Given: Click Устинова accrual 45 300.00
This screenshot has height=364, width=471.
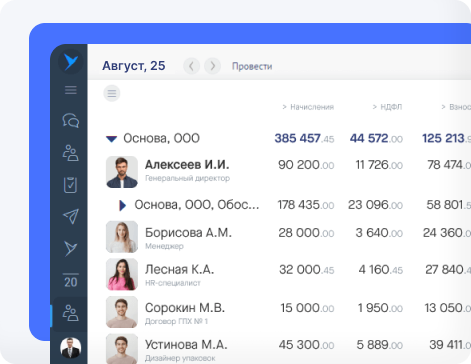Looking at the screenshot, I should 306,345.
